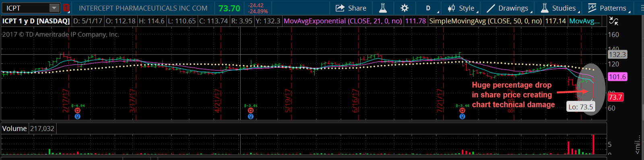
Task: Click the 4/21/17 expiration date marker
Action: [218, 101]
